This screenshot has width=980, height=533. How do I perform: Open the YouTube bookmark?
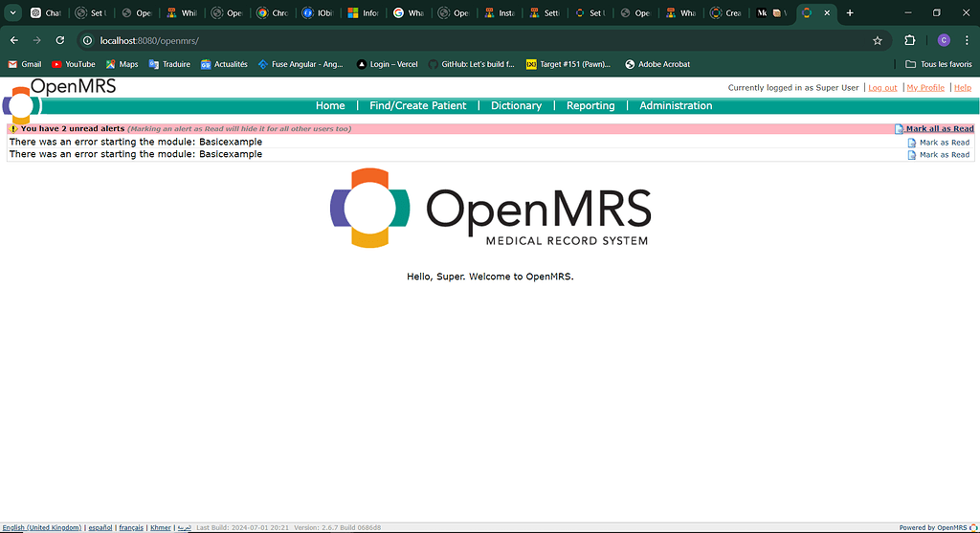coord(73,64)
